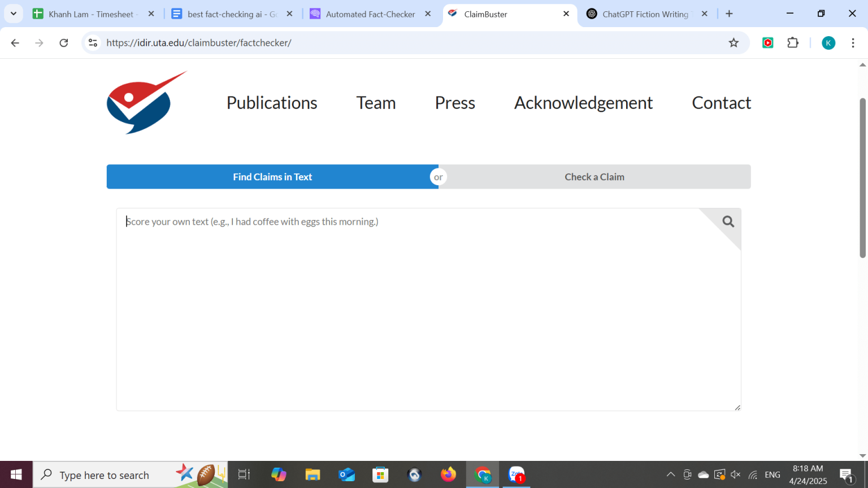View site information icon in address bar
The height and width of the screenshot is (488, 868).
tap(93, 43)
